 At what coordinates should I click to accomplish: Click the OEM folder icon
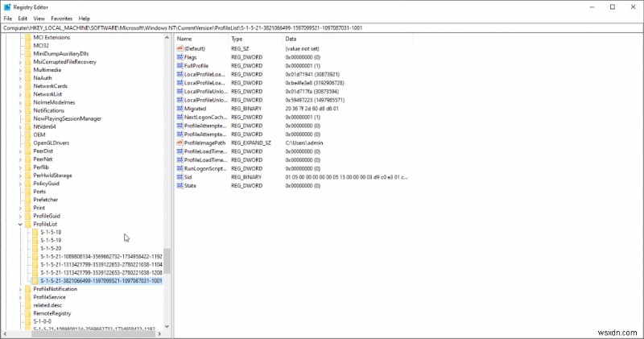28,134
